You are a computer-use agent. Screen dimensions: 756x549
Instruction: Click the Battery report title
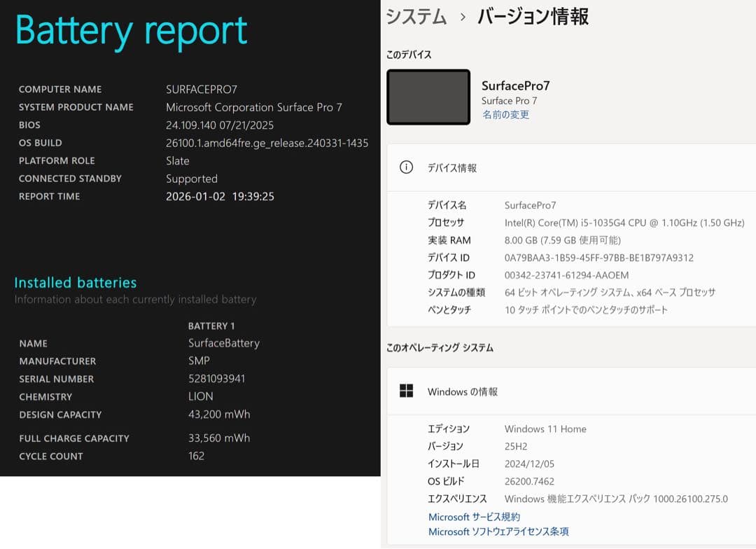point(131,30)
